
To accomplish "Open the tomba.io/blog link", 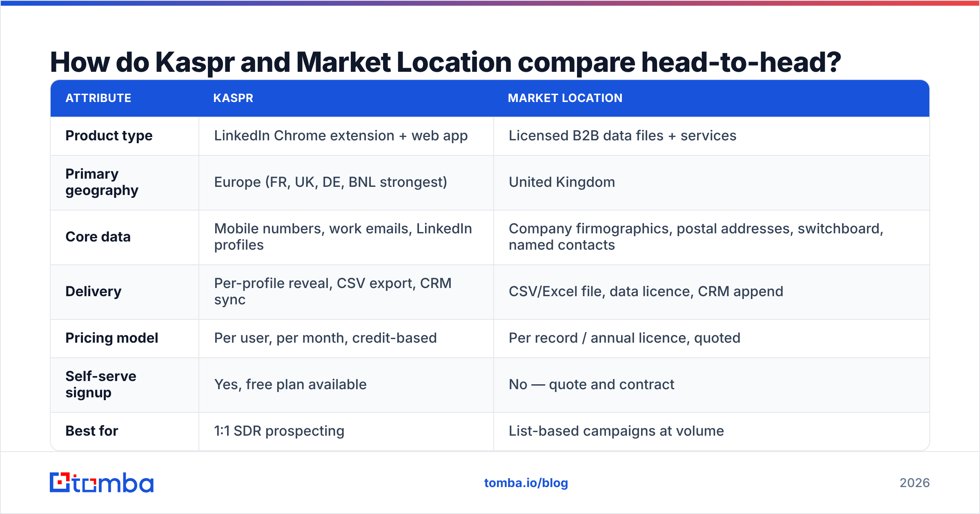I will 526,483.
